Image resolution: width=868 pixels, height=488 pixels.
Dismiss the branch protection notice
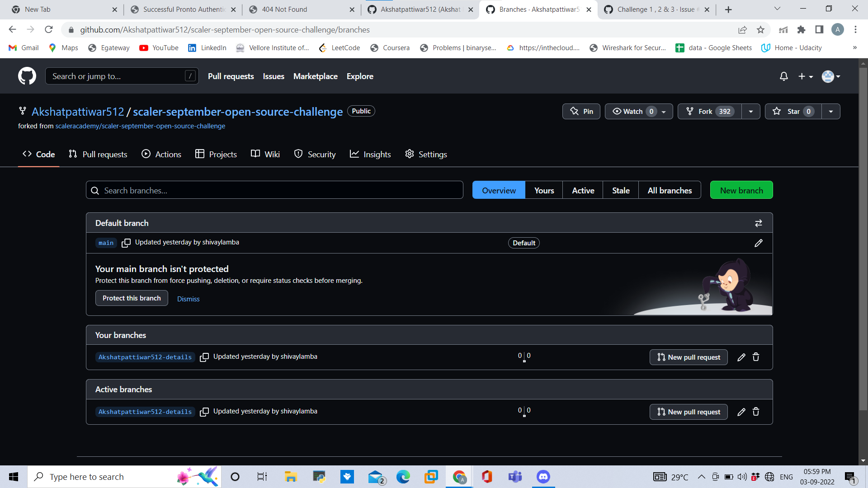(188, 299)
